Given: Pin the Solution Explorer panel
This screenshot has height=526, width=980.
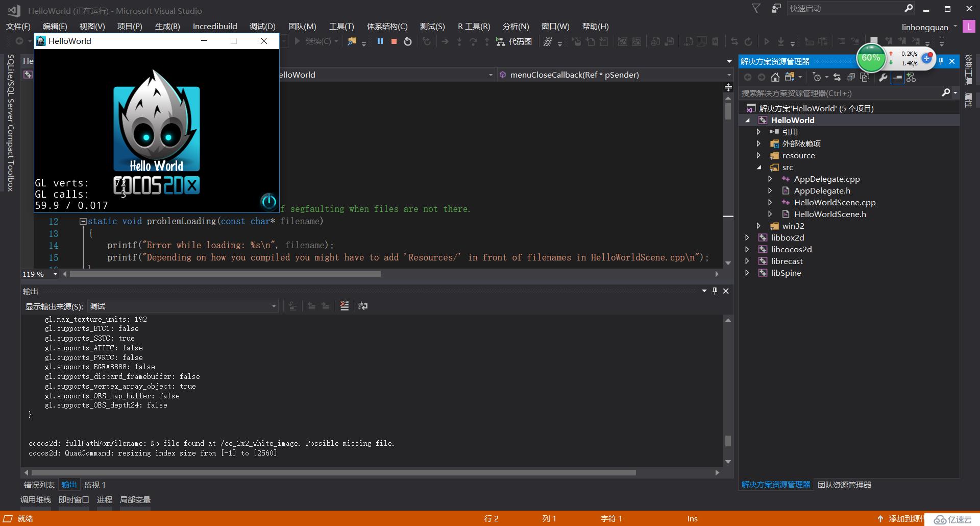Looking at the screenshot, I should (x=941, y=61).
